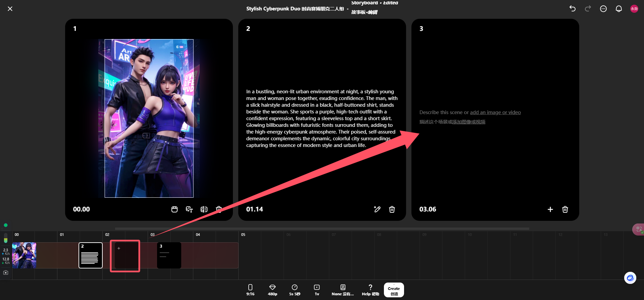Click the 05 marker on timeline ruler

point(243,235)
